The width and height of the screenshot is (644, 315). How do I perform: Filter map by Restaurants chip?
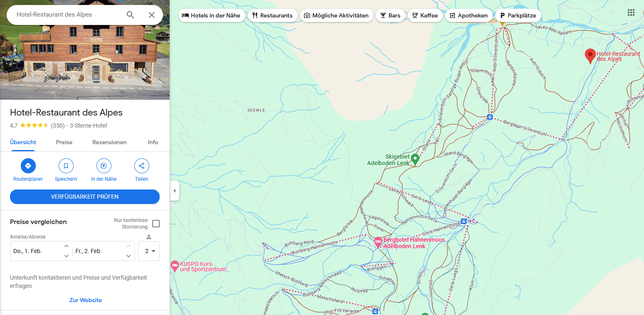[x=273, y=15]
